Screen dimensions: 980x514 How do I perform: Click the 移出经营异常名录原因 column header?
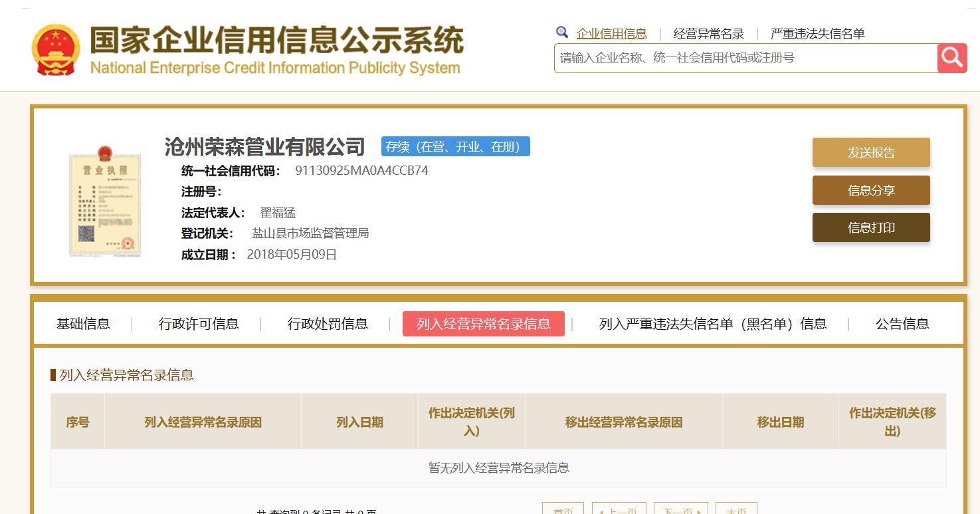coord(624,422)
